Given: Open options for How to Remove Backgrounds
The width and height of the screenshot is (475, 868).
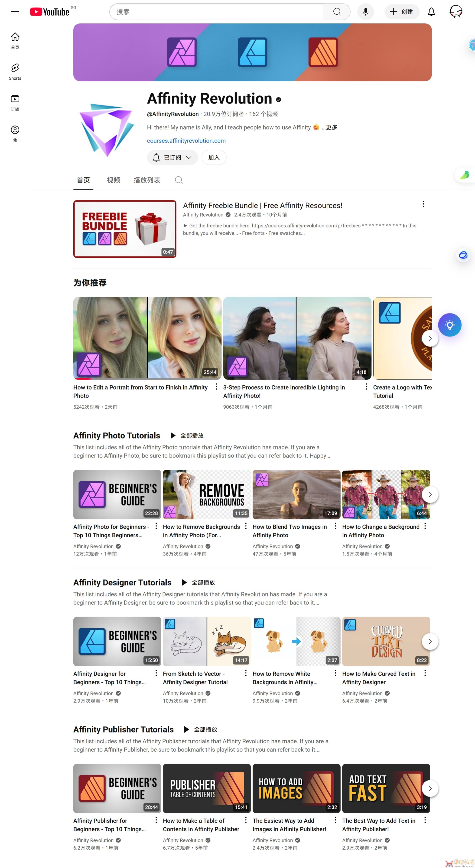Looking at the screenshot, I should tap(246, 526).
